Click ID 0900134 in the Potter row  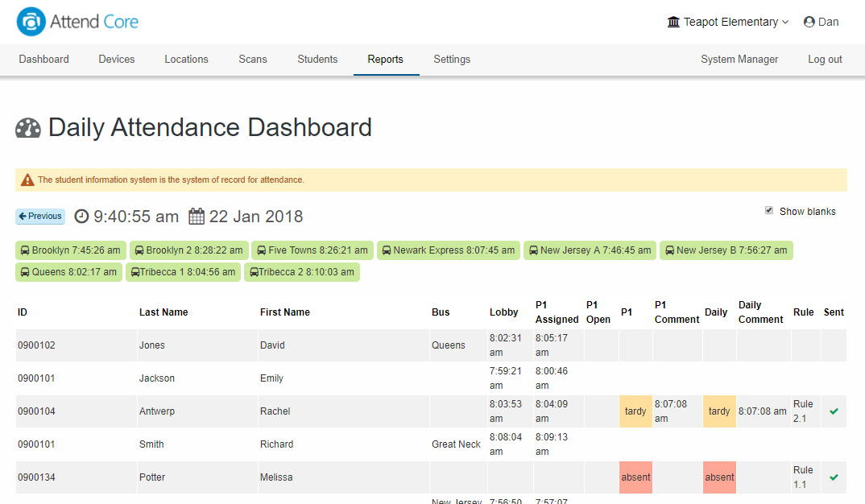click(x=36, y=477)
